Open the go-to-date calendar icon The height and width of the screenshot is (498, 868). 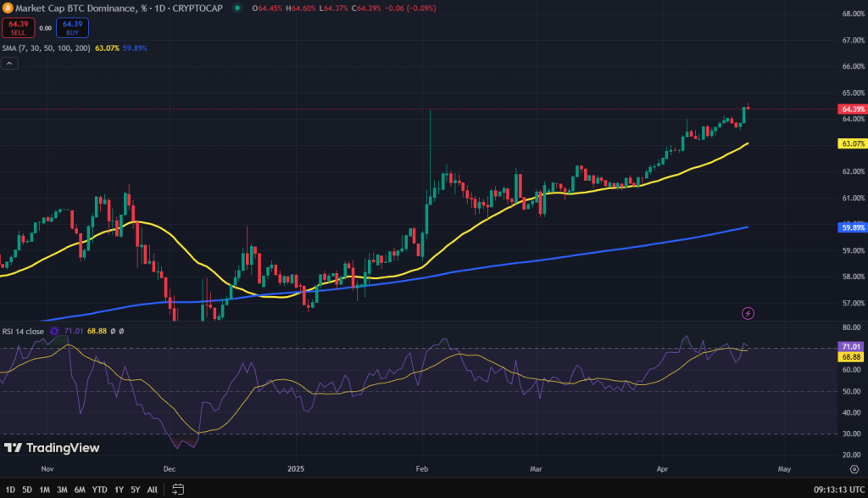click(178, 490)
